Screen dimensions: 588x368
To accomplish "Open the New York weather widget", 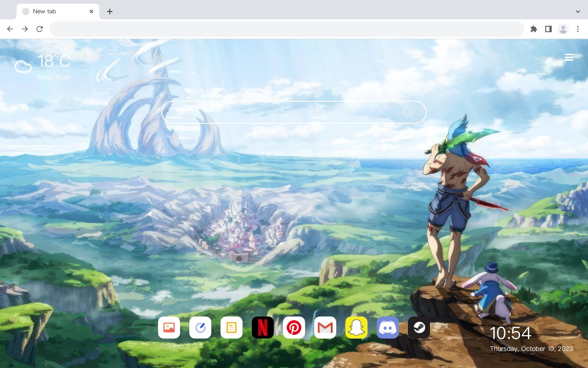I will tap(43, 67).
